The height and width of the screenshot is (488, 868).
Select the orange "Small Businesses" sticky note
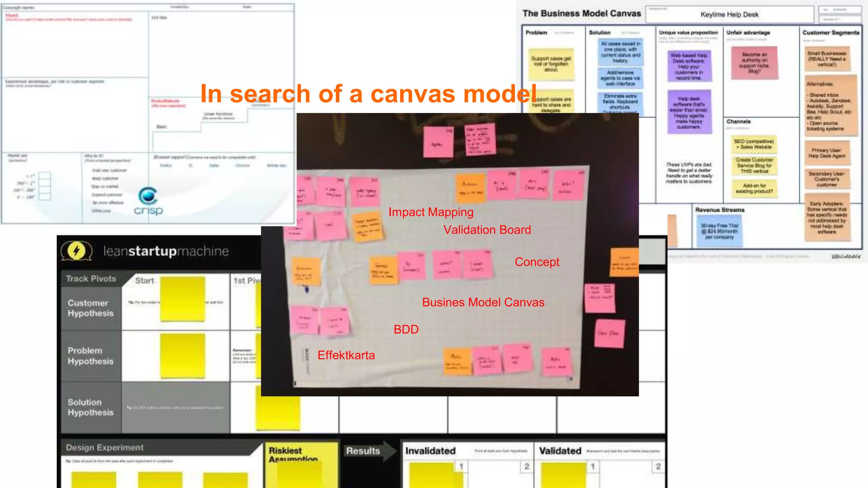pos(826,59)
